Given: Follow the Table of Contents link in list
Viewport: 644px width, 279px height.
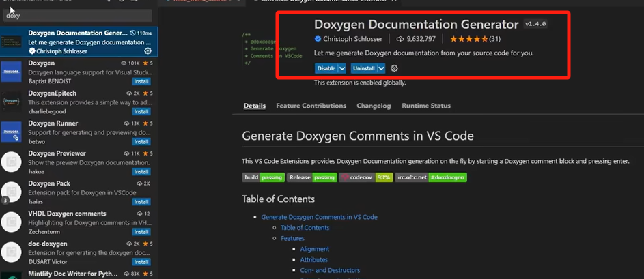Looking at the screenshot, I should click(305, 228).
